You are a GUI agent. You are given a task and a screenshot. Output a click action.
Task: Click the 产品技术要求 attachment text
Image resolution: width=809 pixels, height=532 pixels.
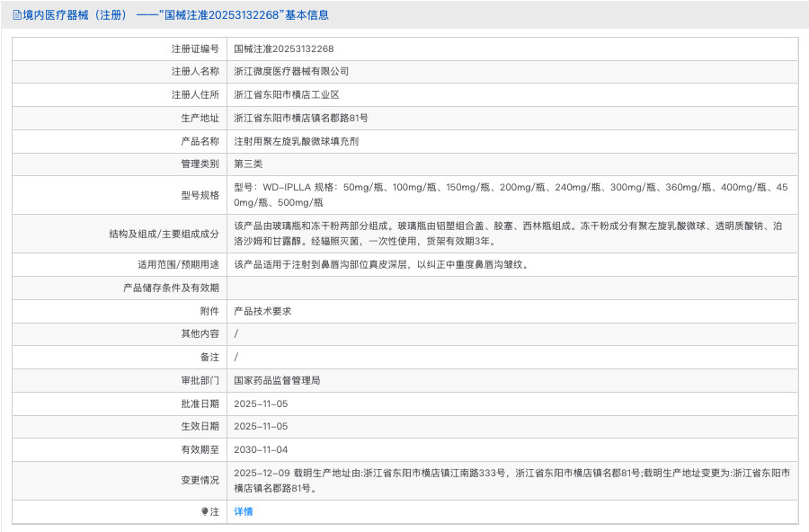[x=262, y=311]
